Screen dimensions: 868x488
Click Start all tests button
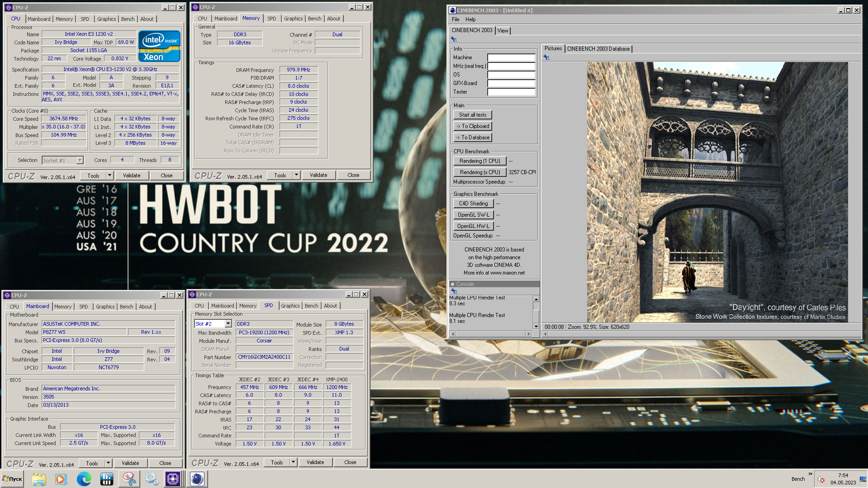[473, 115]
